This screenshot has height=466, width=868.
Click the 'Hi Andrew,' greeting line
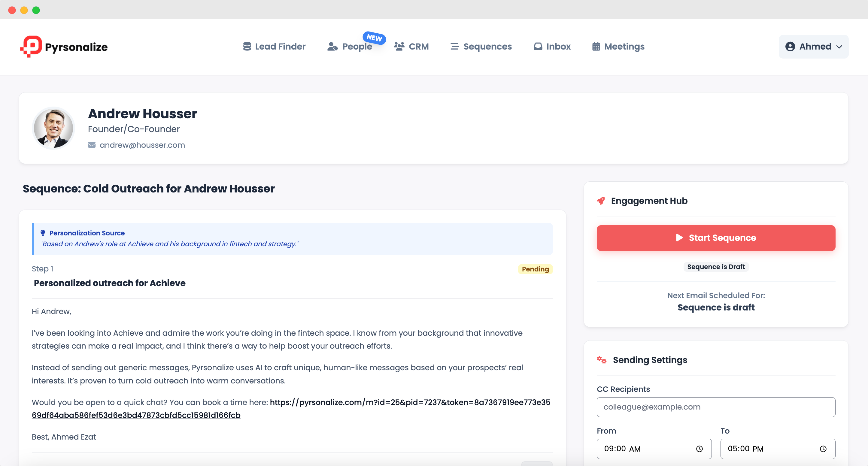pos(51,311)
